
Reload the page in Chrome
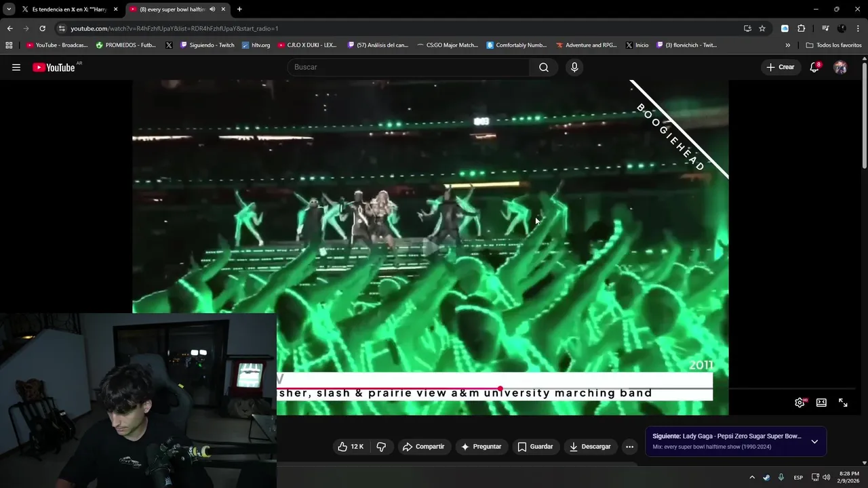(42, 28)
